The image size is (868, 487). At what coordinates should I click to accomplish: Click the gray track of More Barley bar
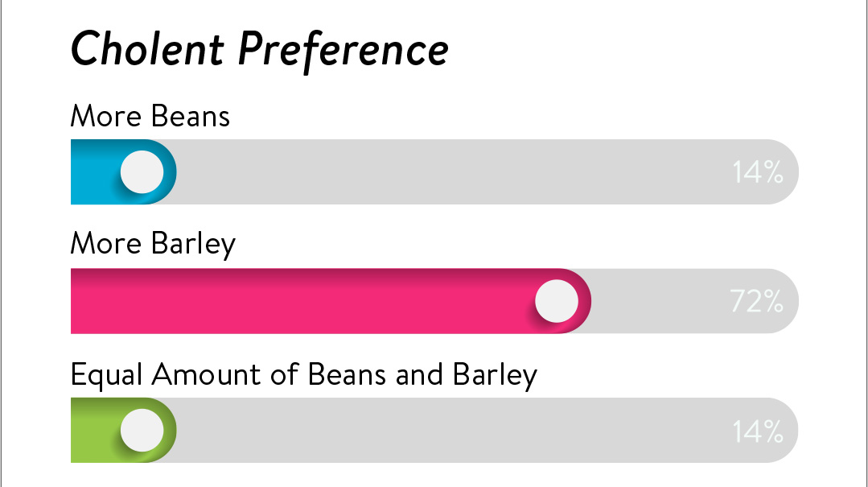(x=695, y=301)
